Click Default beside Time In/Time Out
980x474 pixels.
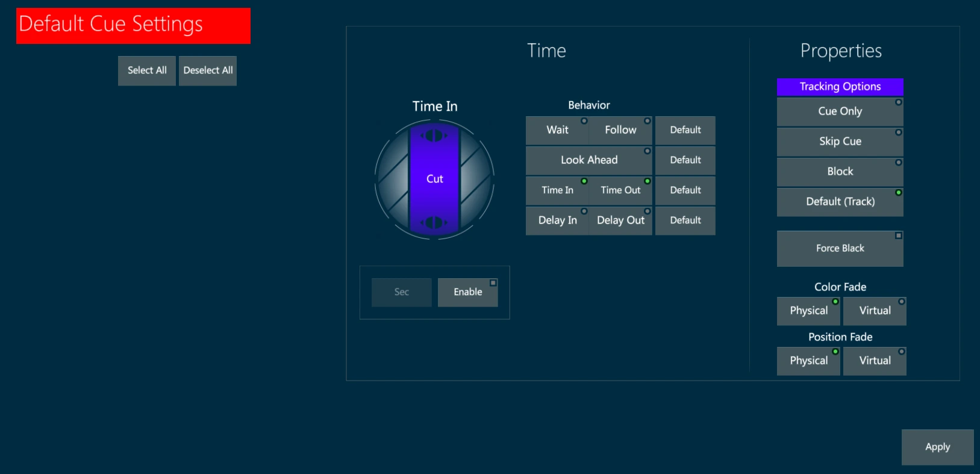tap(685, 190)
